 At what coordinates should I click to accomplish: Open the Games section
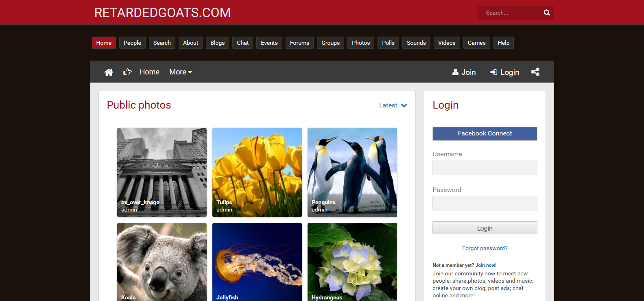click(x=476, y=43)
